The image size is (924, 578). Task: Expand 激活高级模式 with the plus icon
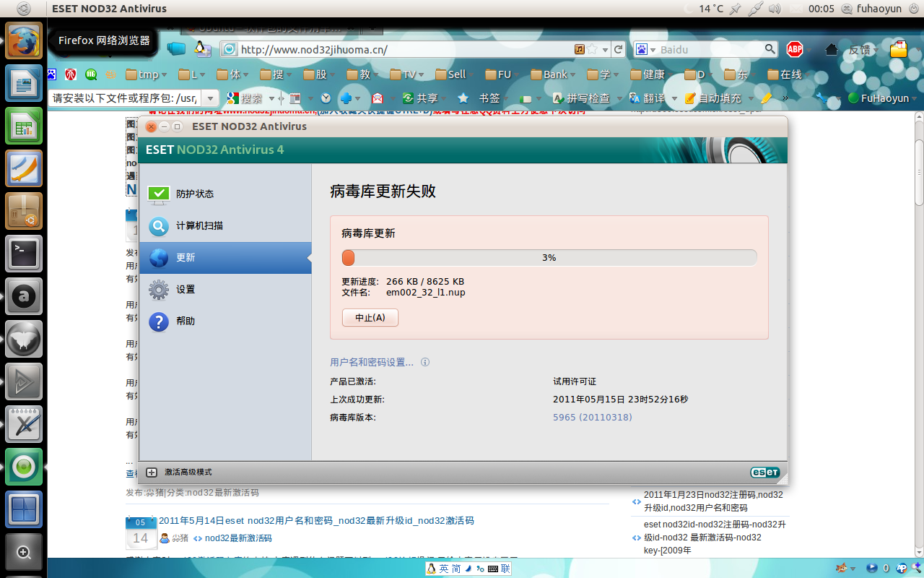pos(152,472)
